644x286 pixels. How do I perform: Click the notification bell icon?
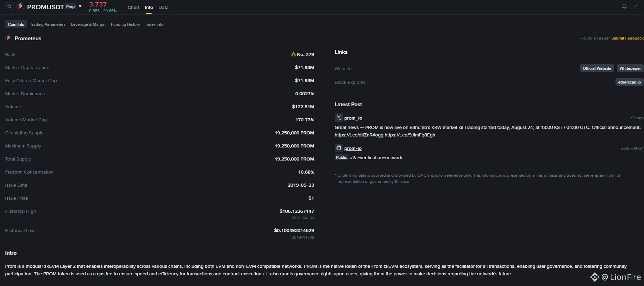click(624, 6)
